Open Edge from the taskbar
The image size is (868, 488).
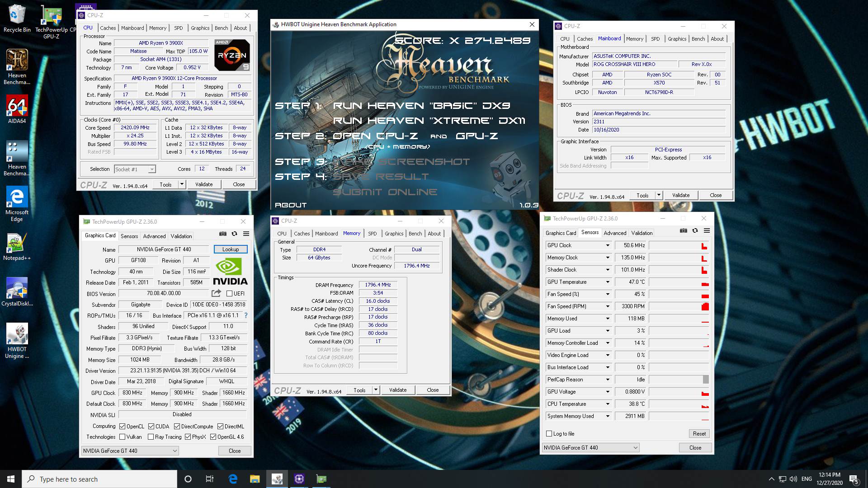pos(233,479)
